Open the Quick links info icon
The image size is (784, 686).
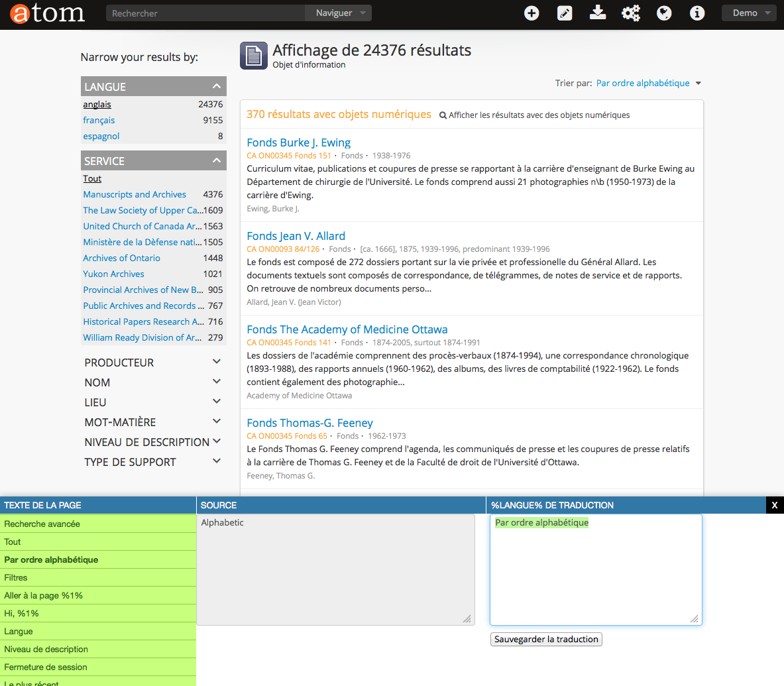pos(697,13)
